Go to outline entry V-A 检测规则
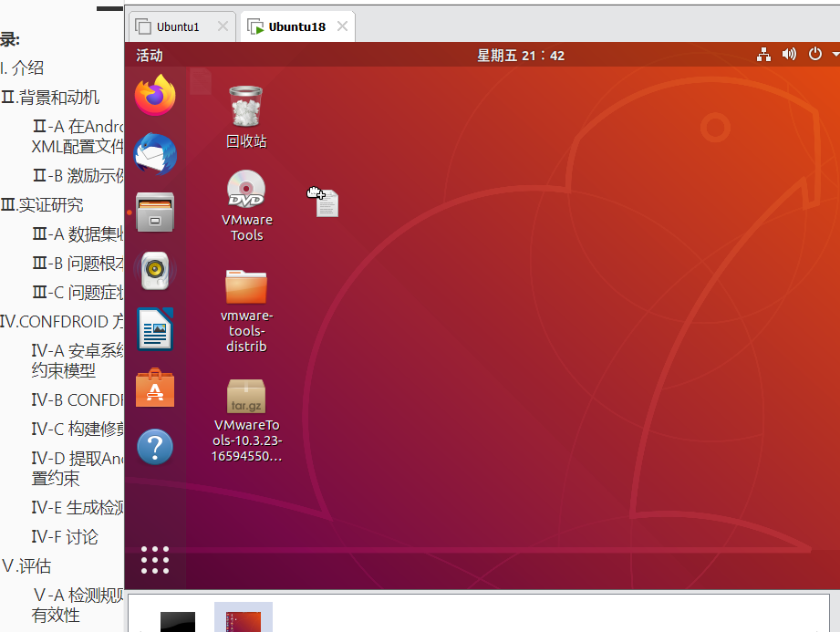 78,606
